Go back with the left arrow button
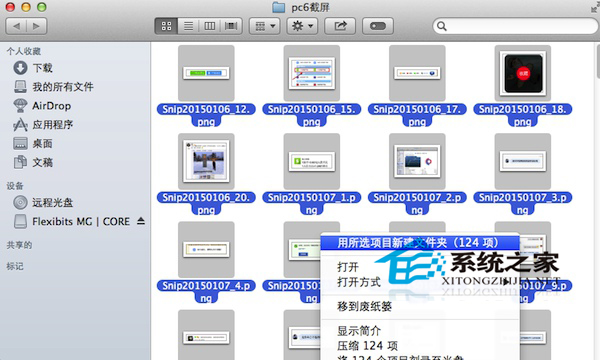Image resolution: width=600 pixels, height=360 pixels. pyautogui.click(x=16, y=26)
